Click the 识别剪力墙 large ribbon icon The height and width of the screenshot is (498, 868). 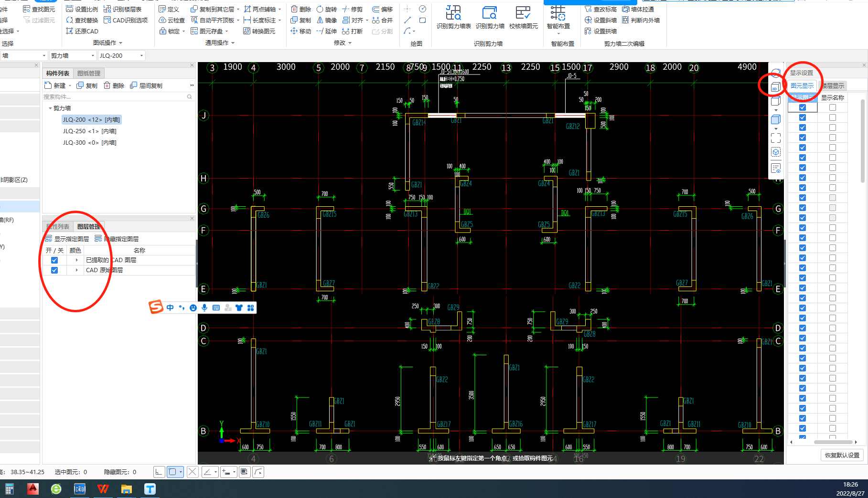[x=490, y=17]
